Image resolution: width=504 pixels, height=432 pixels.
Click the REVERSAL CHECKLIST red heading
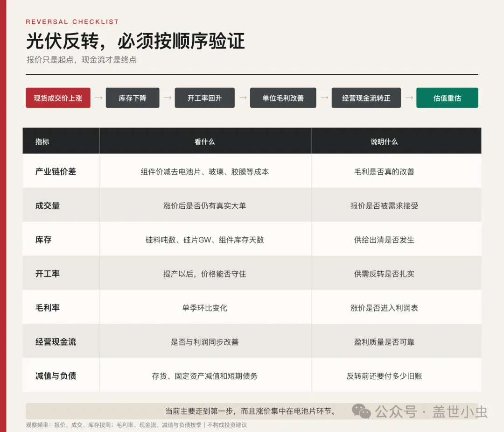[x=72, y=21]
